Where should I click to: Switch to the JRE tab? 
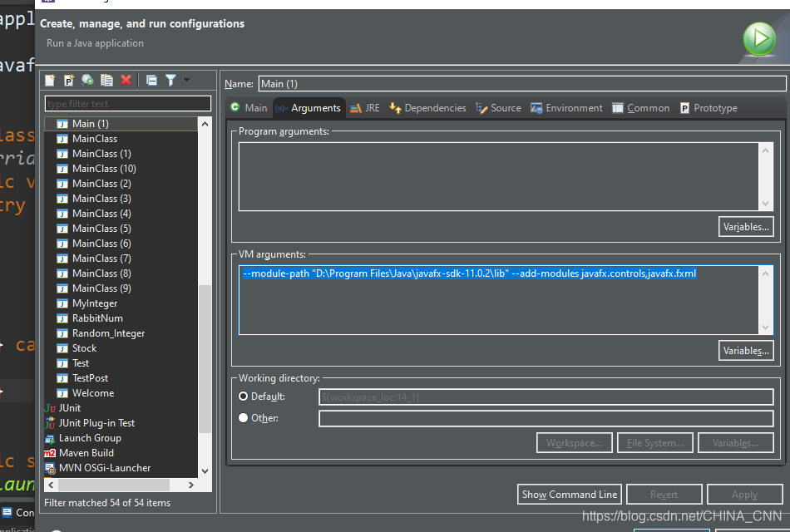click(365, 108)
